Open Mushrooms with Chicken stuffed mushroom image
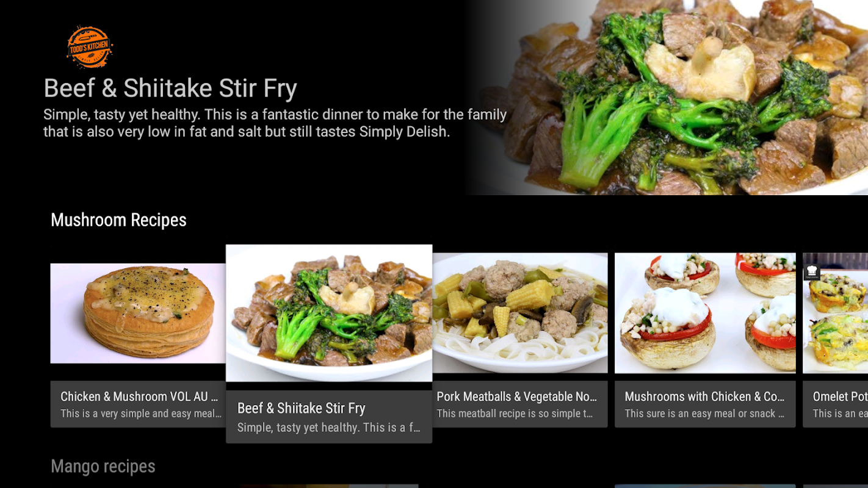Viewport: 868px width, 488px height. (x=705, y=313)
